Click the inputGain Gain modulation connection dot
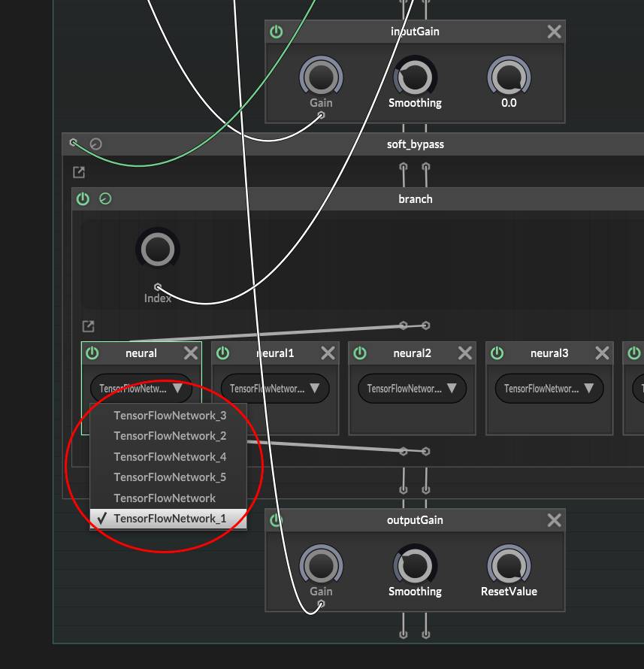This screenshot has width=644, height=669. [x=321, y=115]
